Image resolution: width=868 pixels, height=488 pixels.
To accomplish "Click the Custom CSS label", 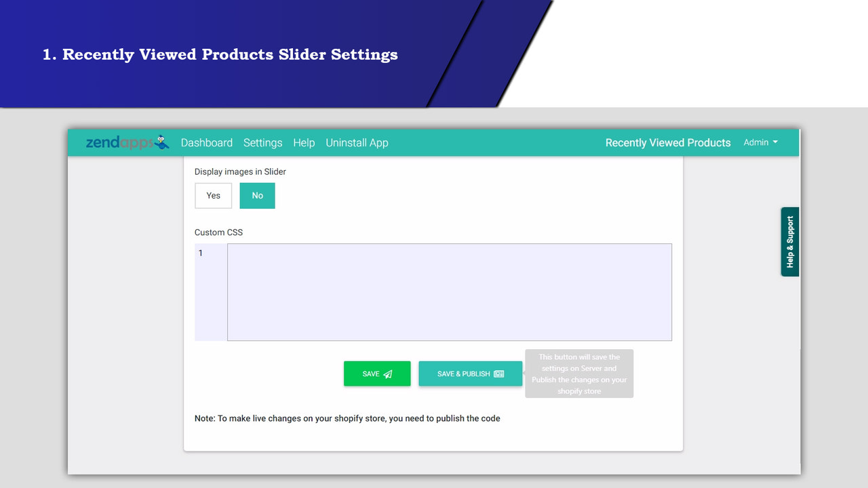I will (x=218, y=232).
